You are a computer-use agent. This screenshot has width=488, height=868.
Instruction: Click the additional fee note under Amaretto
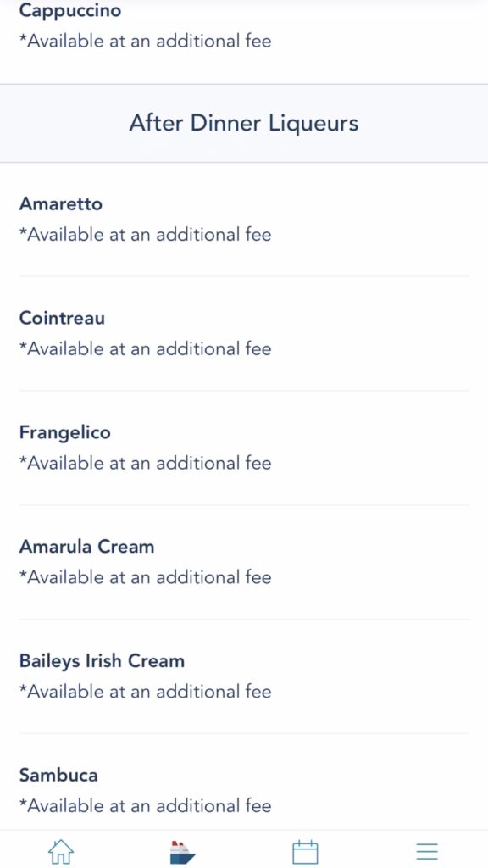(146, 234)
